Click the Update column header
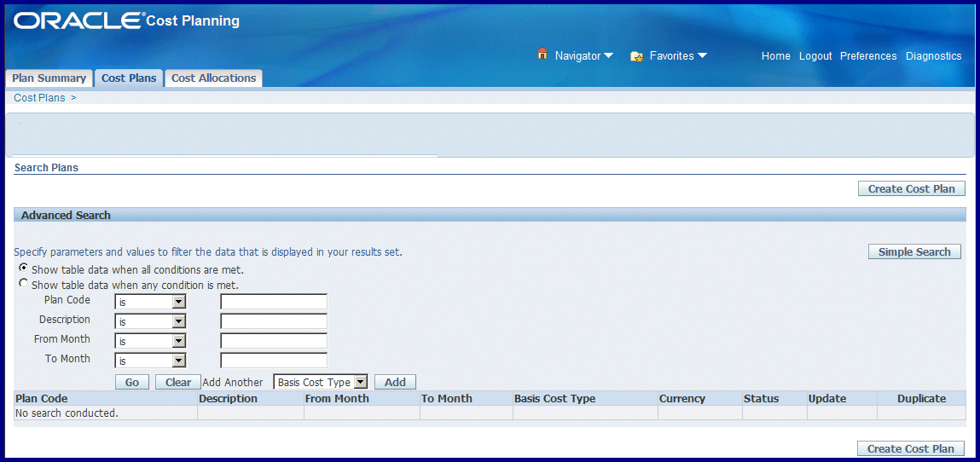 pyautogui.click(x=842, y=398)
